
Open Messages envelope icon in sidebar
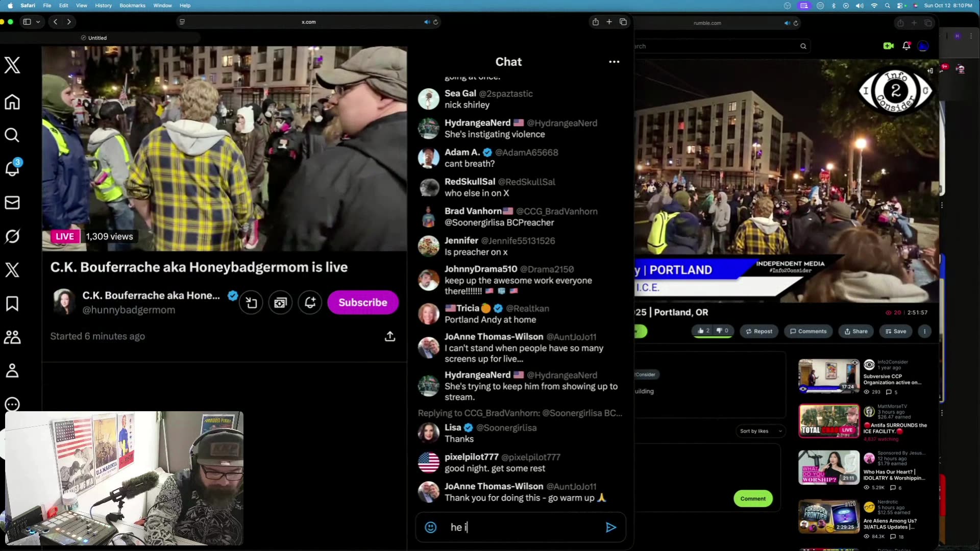12,203
